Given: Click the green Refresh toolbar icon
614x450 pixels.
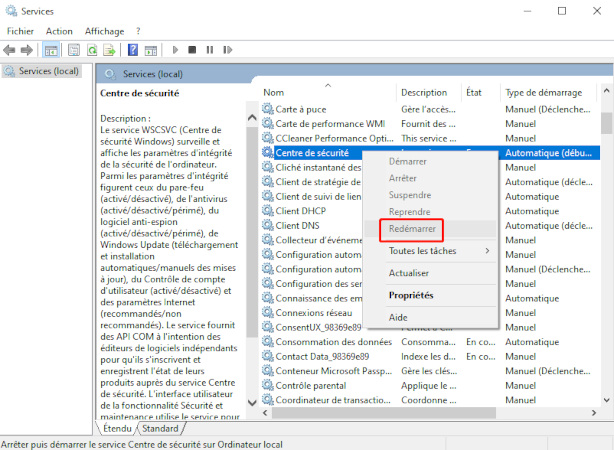Looking at the screenshot, I should 92,50.
